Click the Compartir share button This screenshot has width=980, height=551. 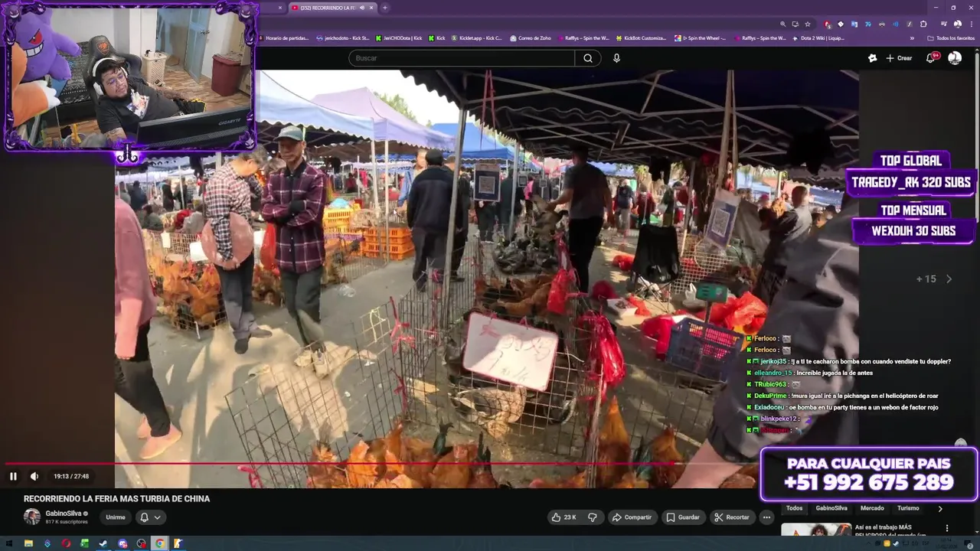[632, 517]
